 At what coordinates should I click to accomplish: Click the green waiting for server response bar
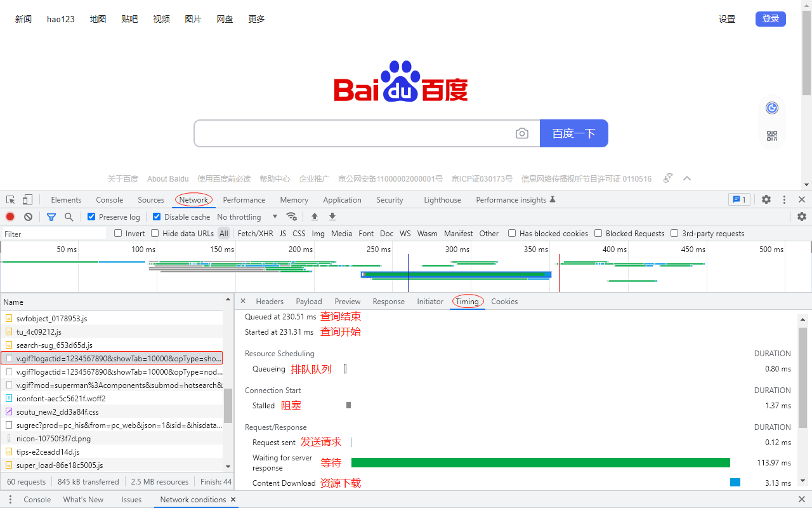tap(540, 463)
